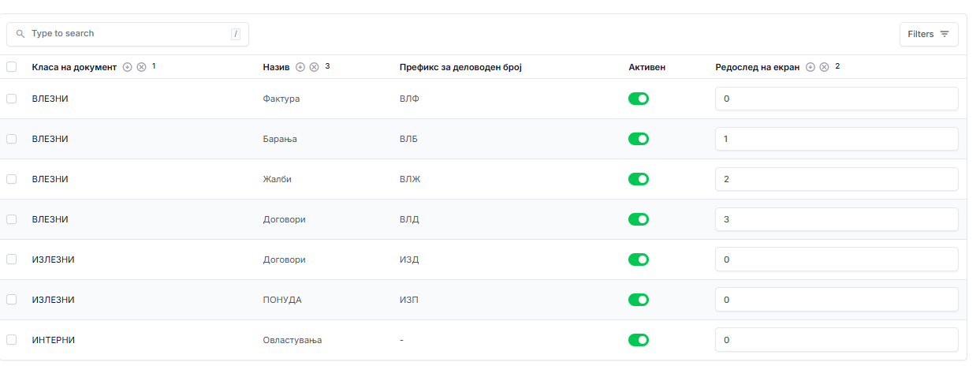Click the search magnifier icon
The height and width of the screenshot is (366, 980).
point(20,34)
